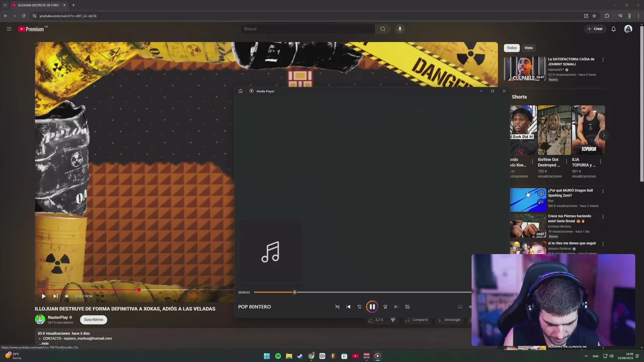The width and height of the screenshot is (644, 362).
Task: Click the Media Player app logo icon
Action: pos(252,91)
